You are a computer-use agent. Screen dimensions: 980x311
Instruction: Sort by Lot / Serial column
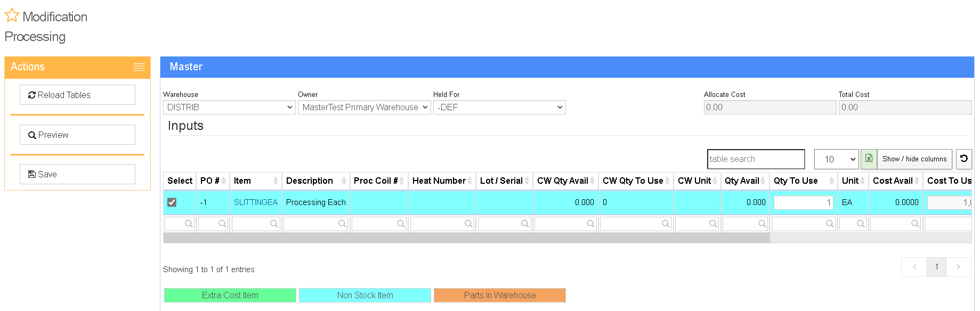[x=504, y=181]
